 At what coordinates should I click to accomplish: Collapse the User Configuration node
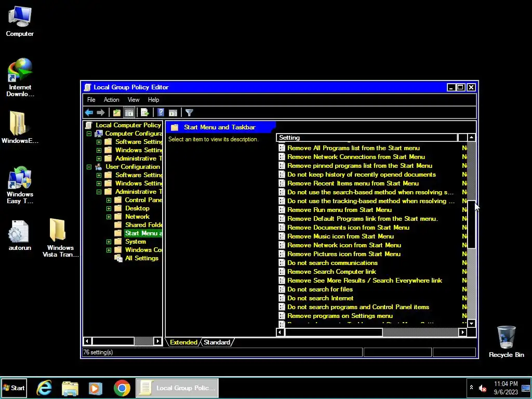point(89,167)
